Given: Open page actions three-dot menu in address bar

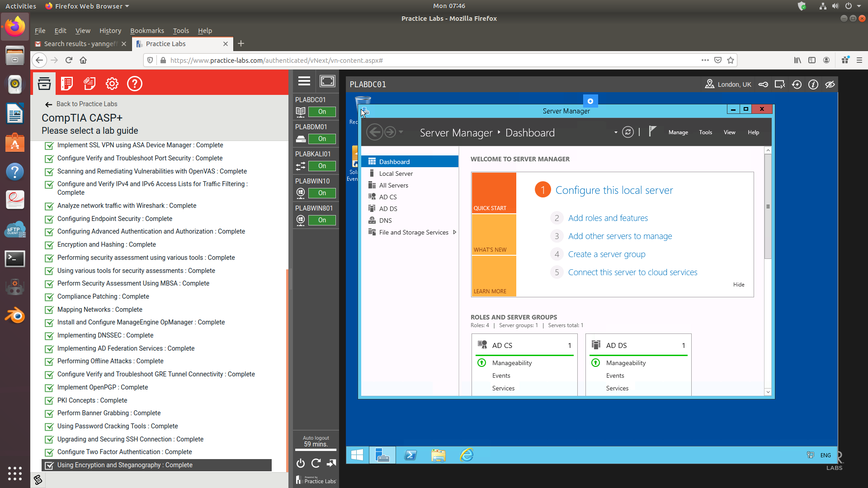Looking at the screenshot, I should 705,60.
